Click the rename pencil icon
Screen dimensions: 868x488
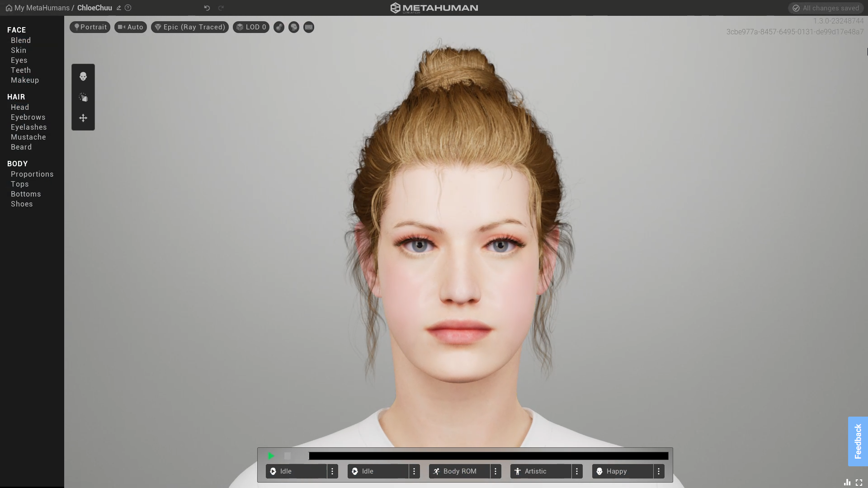pyautogui.click(x=119, y=8)
